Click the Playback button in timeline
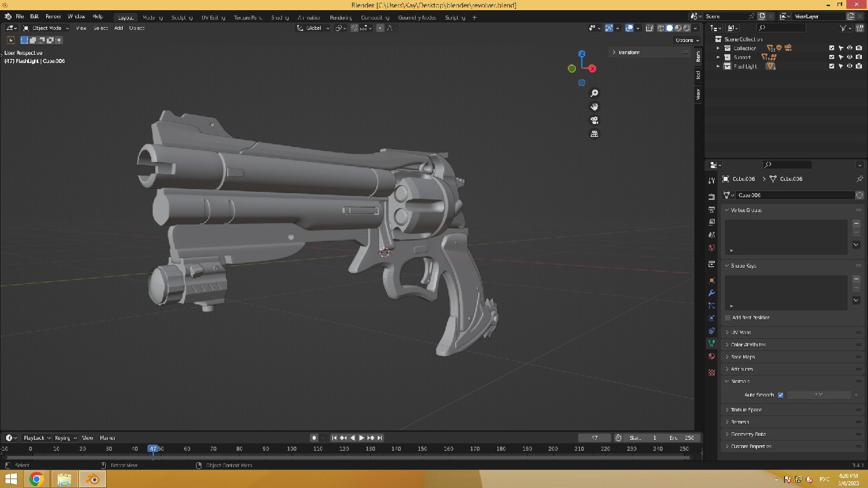868x488 pixels. (36, 438)
